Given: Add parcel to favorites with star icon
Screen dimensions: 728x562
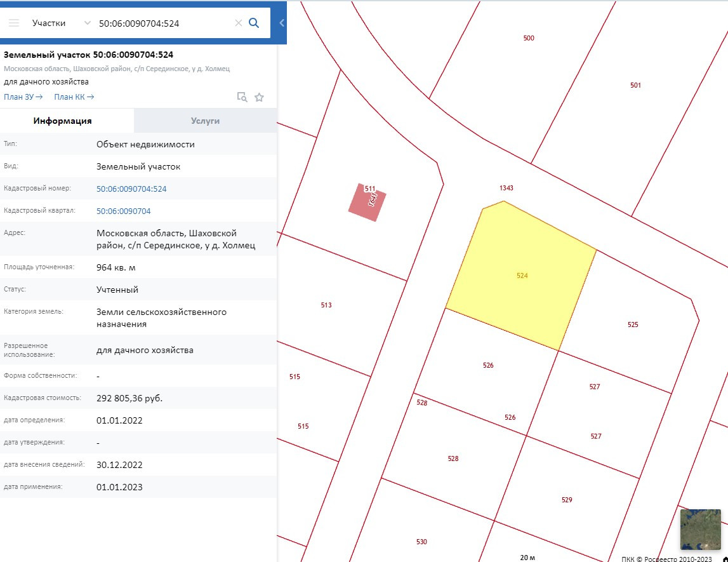Looking at the screenshot, I should (259, 97).
